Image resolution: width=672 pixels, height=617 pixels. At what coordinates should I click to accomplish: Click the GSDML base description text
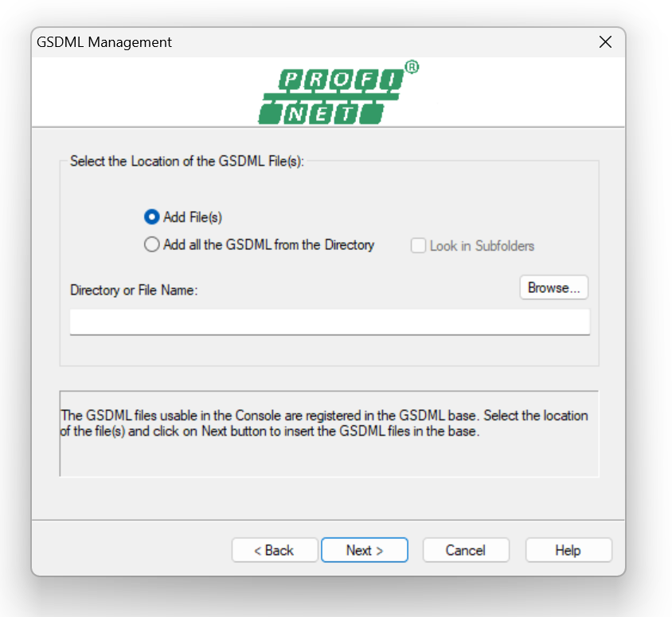click(324, 424)
